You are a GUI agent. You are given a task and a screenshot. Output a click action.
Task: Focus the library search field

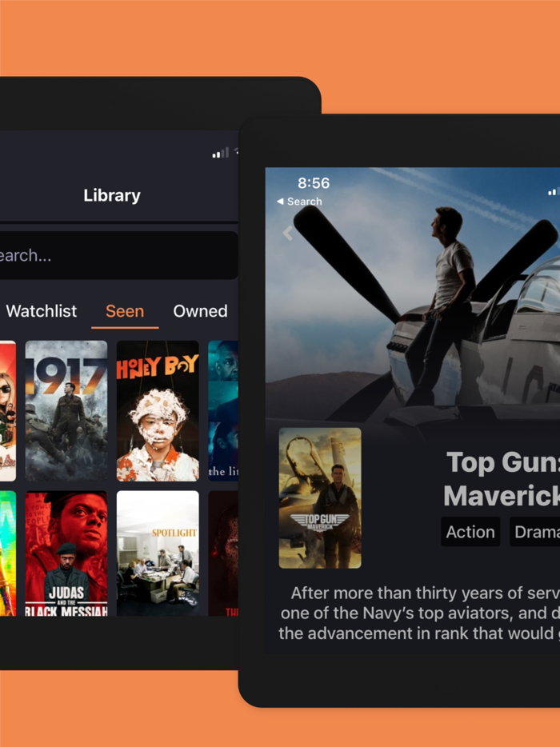point(118,255)
